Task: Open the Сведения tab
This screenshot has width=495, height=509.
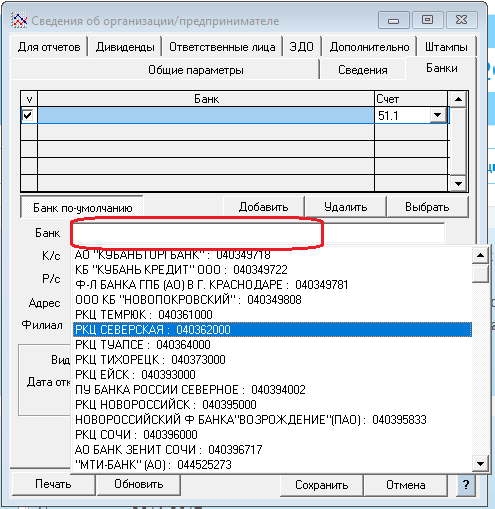Action: click(x=363, y=70)
